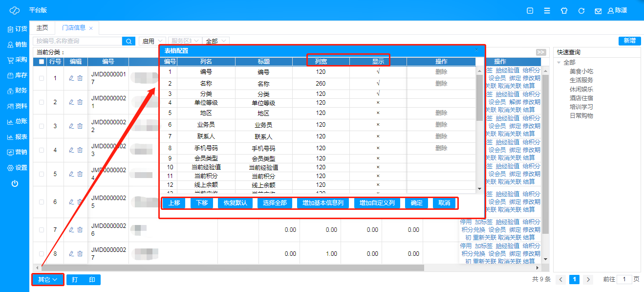Check the checkbox for row 5

coord(41,174)
